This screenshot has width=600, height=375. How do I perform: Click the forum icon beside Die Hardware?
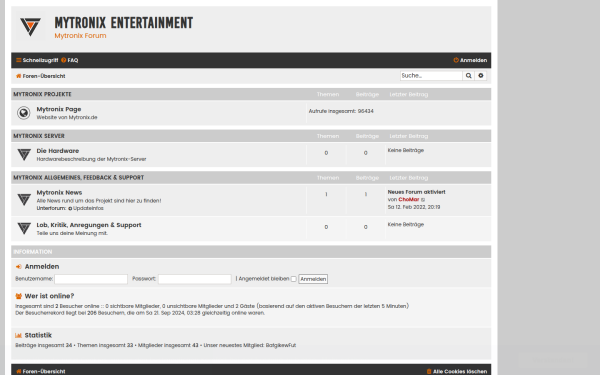coord(24,155)
